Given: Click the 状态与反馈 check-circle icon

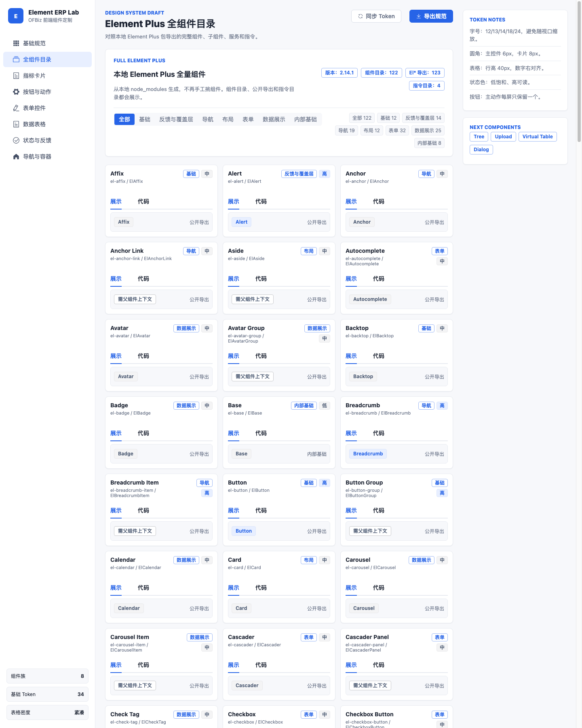Looking at the screenshot, I should pos(16,140).
